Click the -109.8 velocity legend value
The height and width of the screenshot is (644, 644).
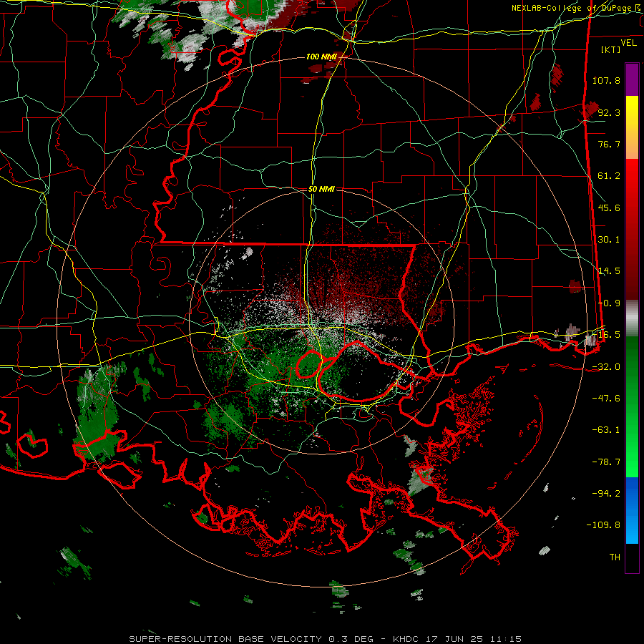pos(603,525)
